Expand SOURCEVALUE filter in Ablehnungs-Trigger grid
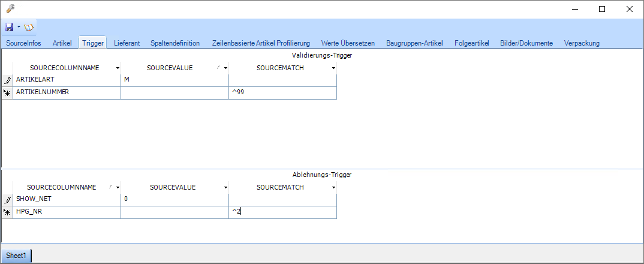 225,188
